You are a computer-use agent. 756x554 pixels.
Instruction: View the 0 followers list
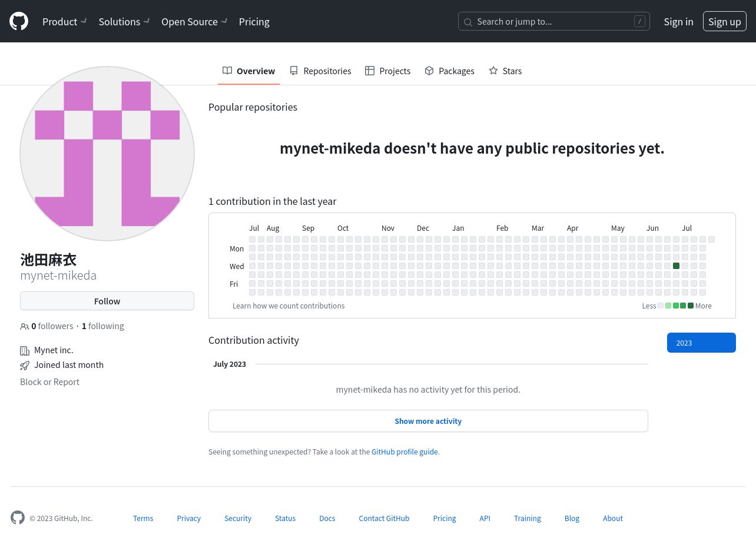[x=52, y=326]
